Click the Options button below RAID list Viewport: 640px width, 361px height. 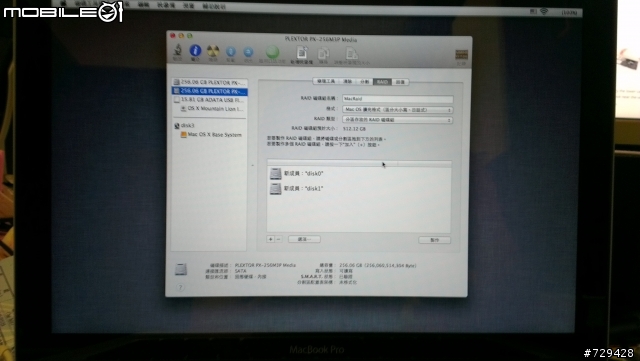304,239
